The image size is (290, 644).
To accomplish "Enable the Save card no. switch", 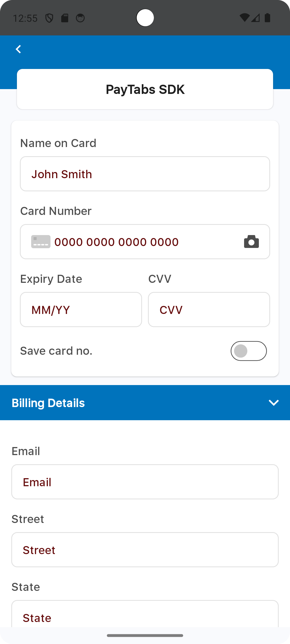I will point(248,351).
